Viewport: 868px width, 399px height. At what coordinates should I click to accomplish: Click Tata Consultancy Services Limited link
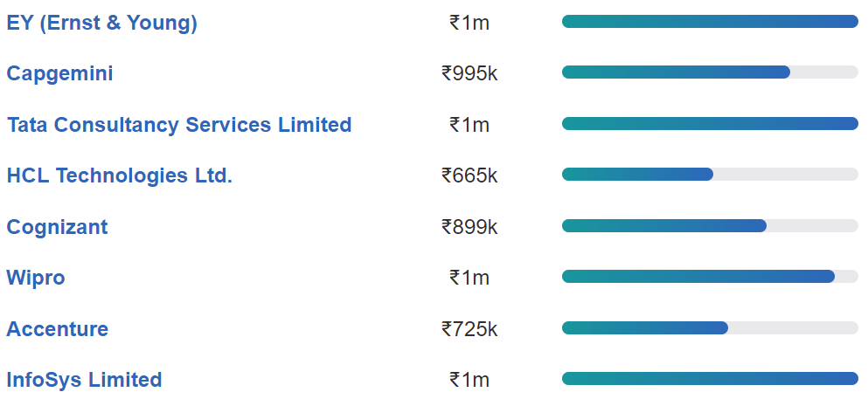[x=179, y=124]
